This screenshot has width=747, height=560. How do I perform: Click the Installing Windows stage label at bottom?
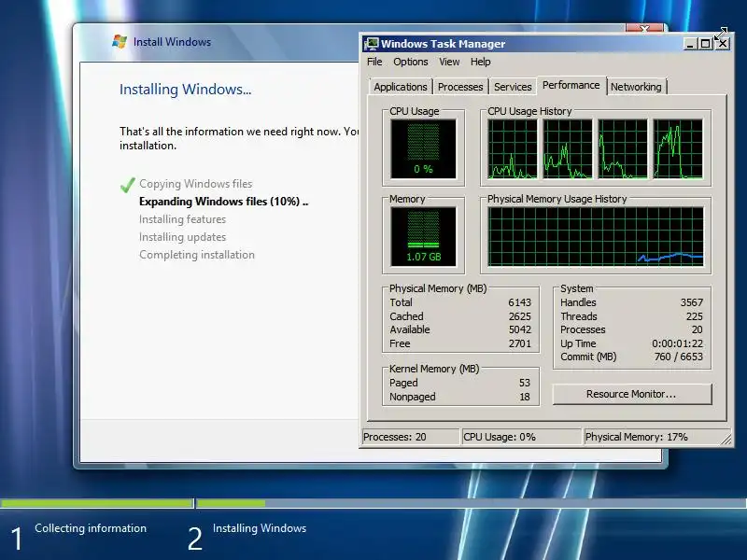pos(260,528)
